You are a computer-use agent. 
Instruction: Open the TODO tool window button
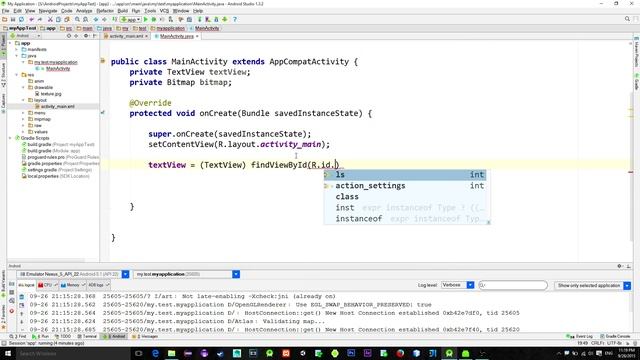[x=63, y=336]
